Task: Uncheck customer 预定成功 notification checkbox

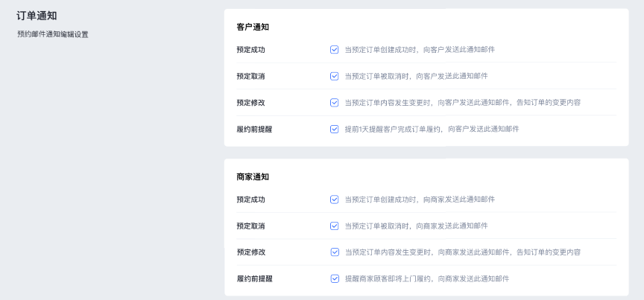Action: [x=334, y=50]
